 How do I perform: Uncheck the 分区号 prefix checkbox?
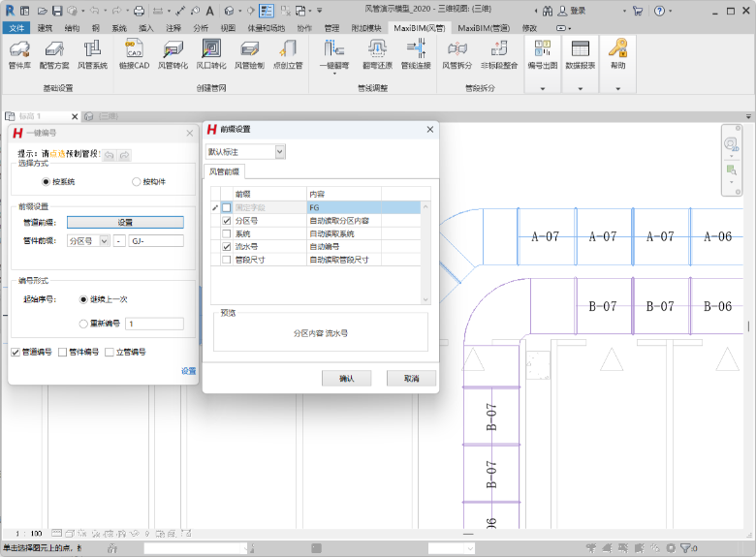tap(227, 221)
